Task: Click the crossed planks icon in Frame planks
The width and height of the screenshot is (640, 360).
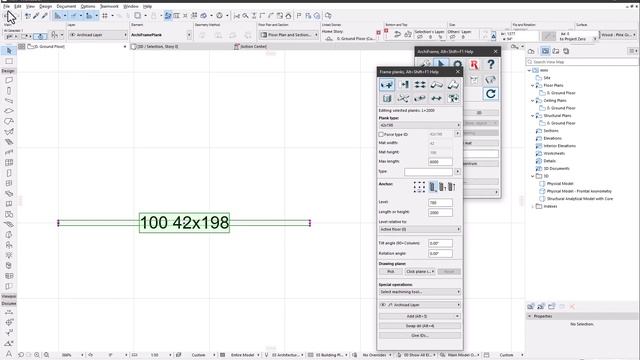Action: pyautogui.click(x=404, y=98)
